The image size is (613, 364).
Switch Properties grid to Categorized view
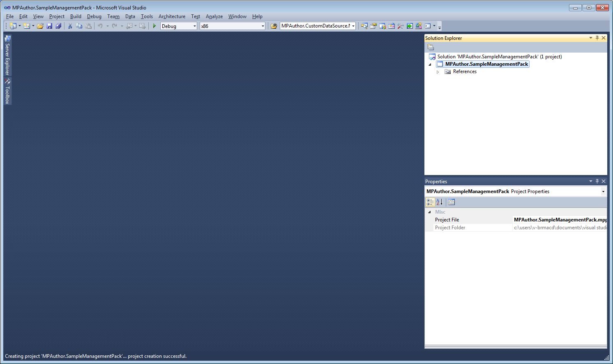(430, 202)
